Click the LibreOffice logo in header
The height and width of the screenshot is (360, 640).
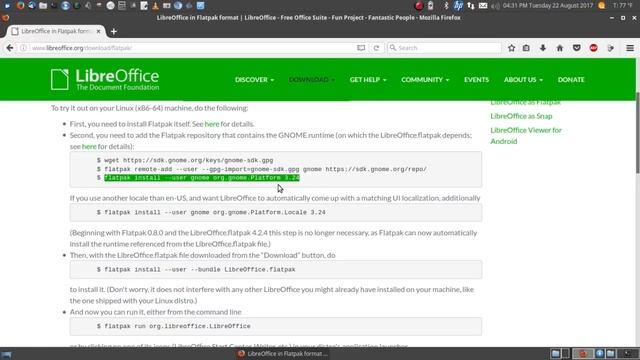(x=105, y=79)
